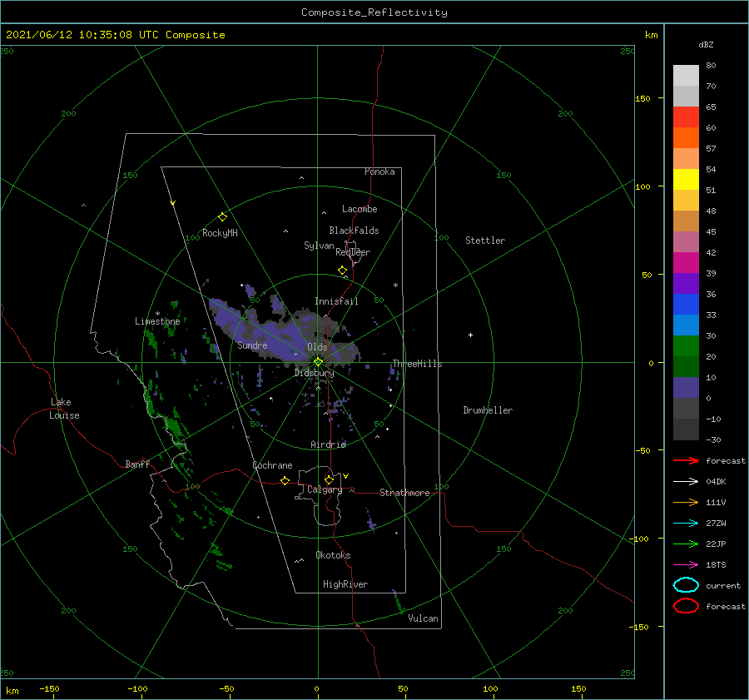The width and height of the screenshot is (749, 700).
Task: Click the yellow 51–54 dBZ swatch
Action: click(686, 180)
